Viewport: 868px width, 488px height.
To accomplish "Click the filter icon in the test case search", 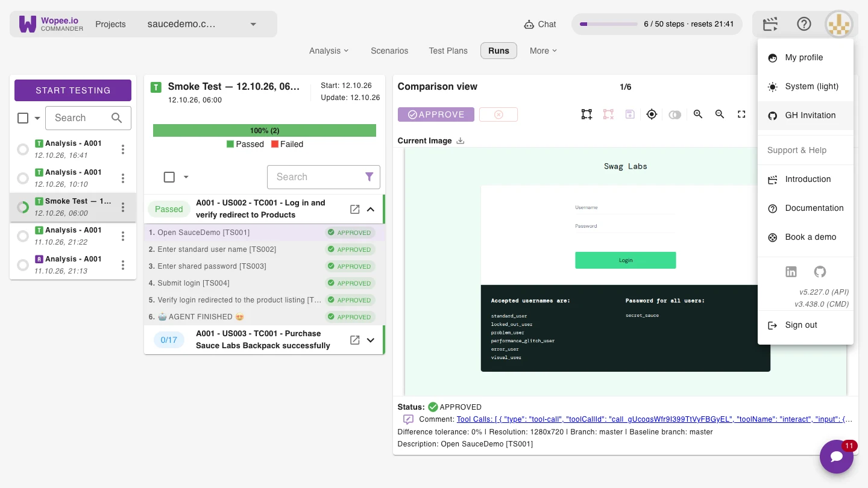I will (x=370, y=177).
